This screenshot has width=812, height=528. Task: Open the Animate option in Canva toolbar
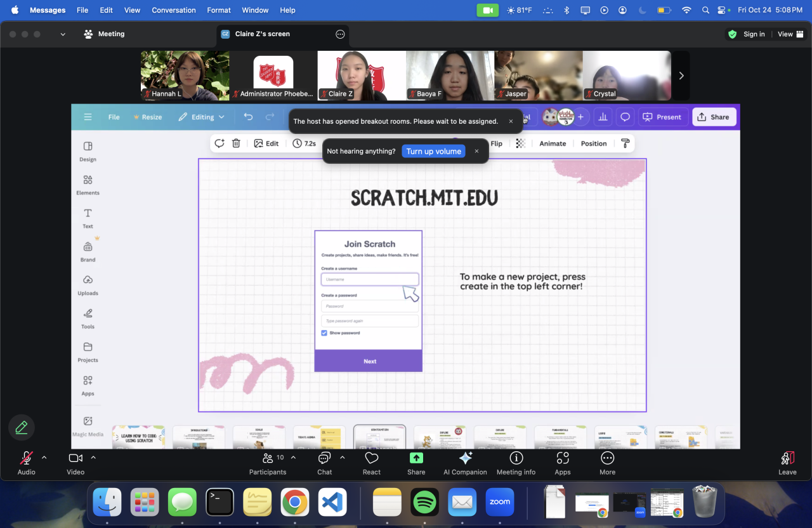(x=553, y=143)
